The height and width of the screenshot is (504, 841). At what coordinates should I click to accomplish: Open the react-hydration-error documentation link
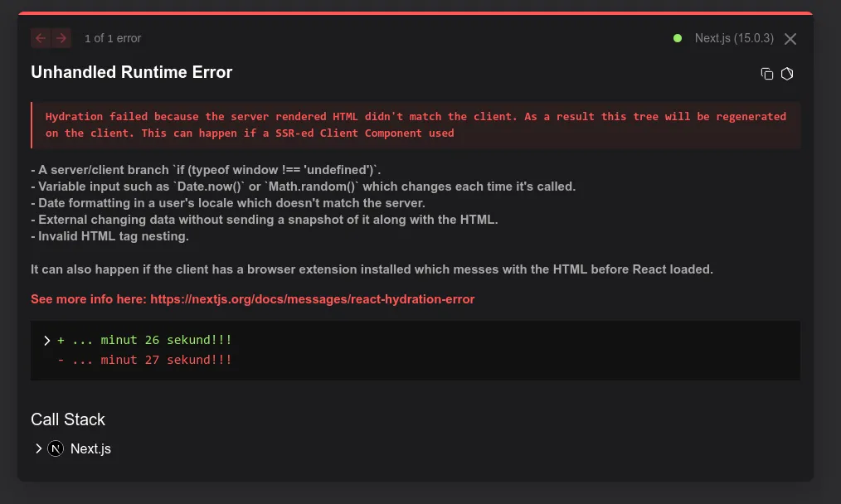[312, 299]
